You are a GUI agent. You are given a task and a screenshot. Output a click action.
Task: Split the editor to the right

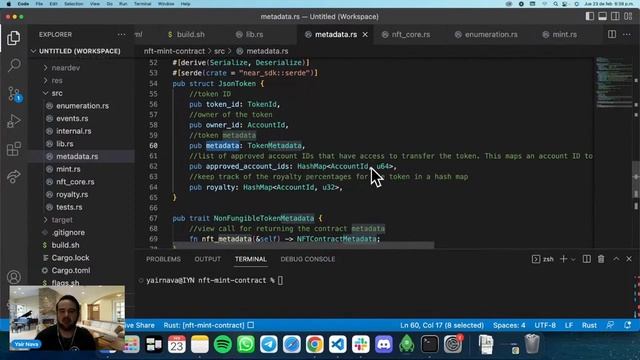pos(612,34)
